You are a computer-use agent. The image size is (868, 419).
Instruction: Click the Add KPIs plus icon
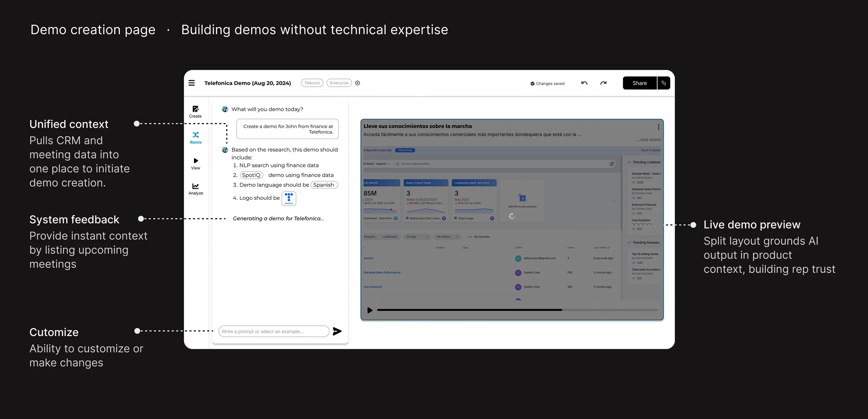point(523,198)
